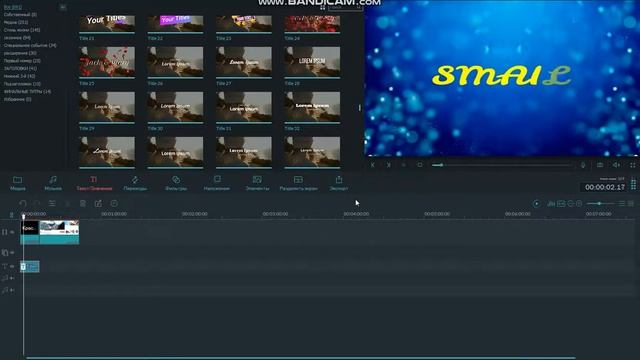
Task: Select the first black video clip on timeline
Action: [x=30, y=232]
